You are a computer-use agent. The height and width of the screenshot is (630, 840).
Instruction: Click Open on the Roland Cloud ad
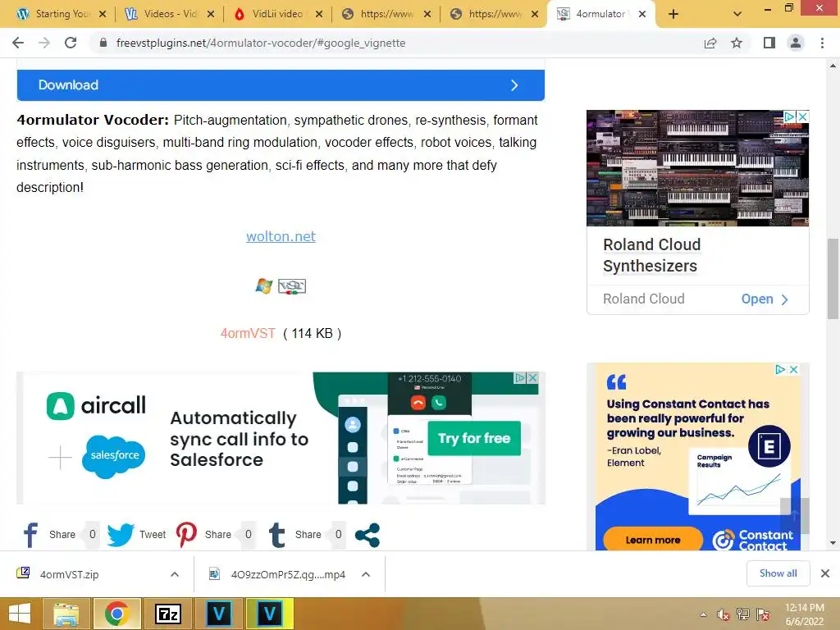pyautogui.click(x=765, y=299)
